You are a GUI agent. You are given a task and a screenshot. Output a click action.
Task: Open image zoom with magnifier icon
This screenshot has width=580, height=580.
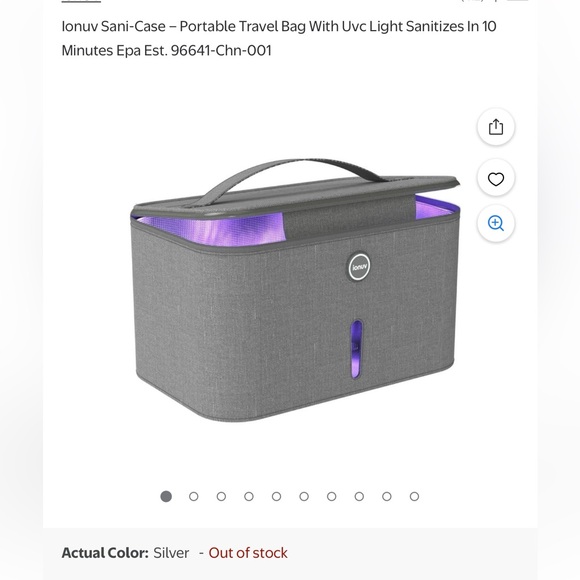pyautogui.click(x=496, y=223)
